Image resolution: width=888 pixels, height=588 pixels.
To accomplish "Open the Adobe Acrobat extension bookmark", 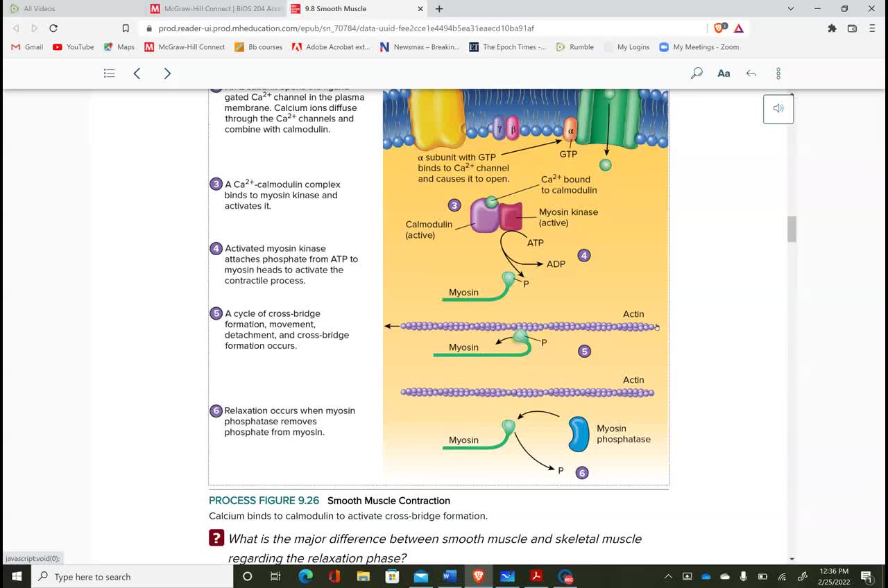I will coord(331,47).
